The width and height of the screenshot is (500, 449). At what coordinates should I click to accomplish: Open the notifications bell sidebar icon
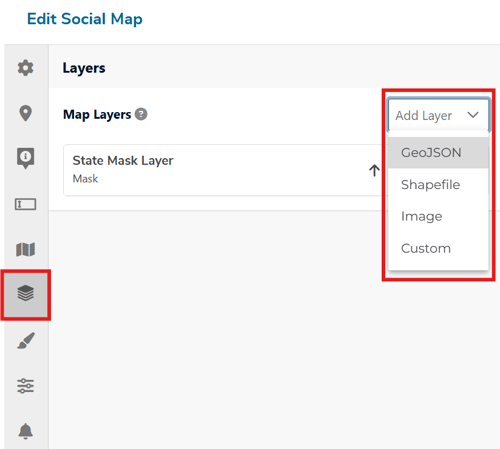25,431
